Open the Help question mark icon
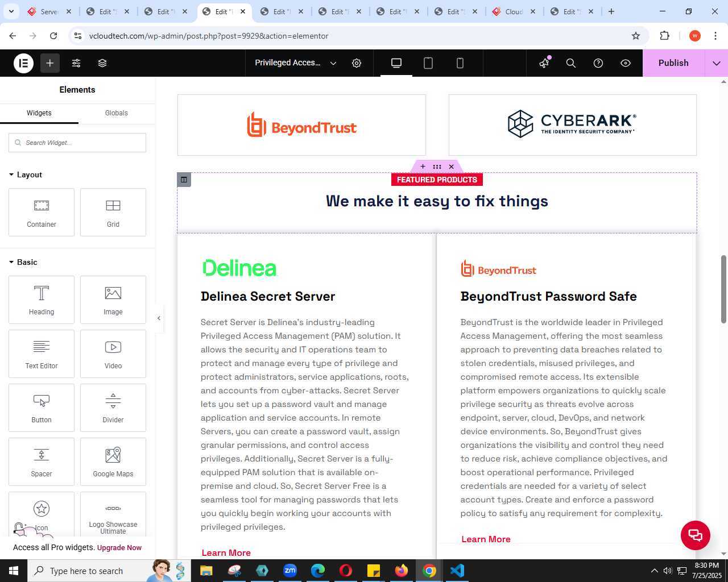Viewport: 728px width, 582px height. 598,63
